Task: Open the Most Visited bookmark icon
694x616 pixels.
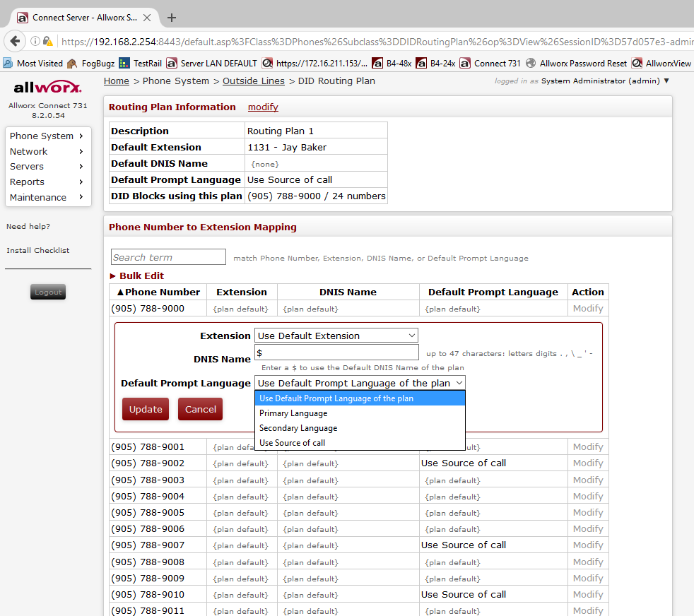Action: pos(8,64)
